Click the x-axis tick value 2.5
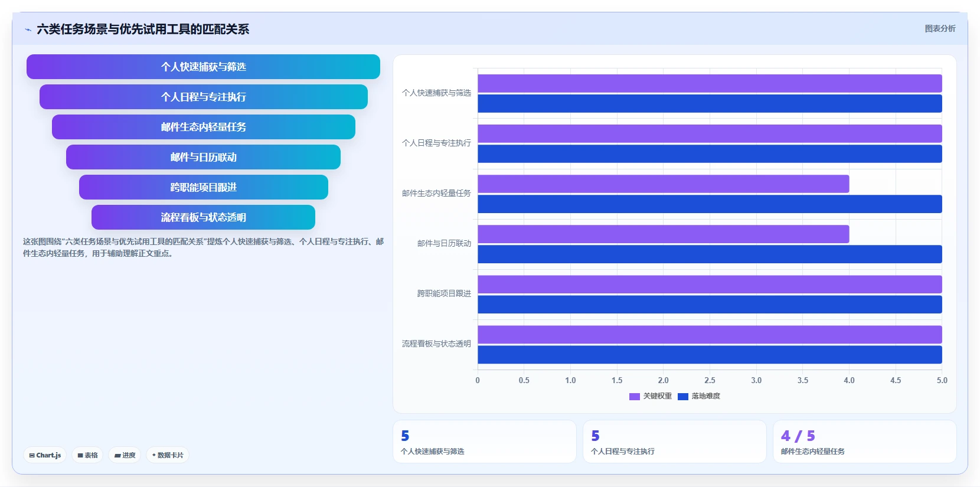This screenshot has width=980, height=487. point(710,380)
